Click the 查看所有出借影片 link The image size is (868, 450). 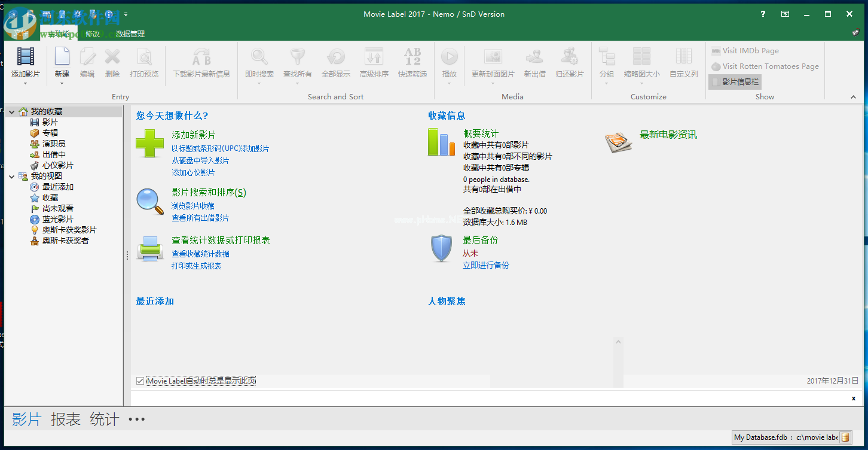pos(200,218)
